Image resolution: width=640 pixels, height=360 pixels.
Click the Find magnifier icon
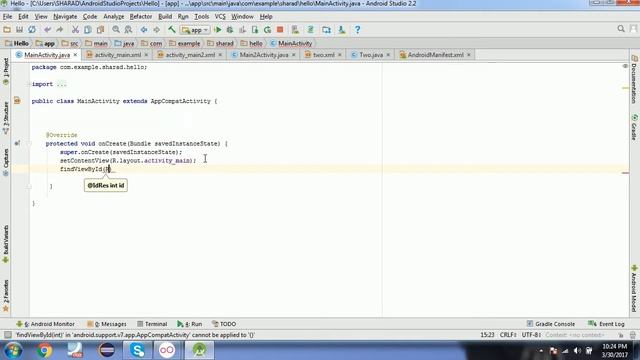coord(116,30)
